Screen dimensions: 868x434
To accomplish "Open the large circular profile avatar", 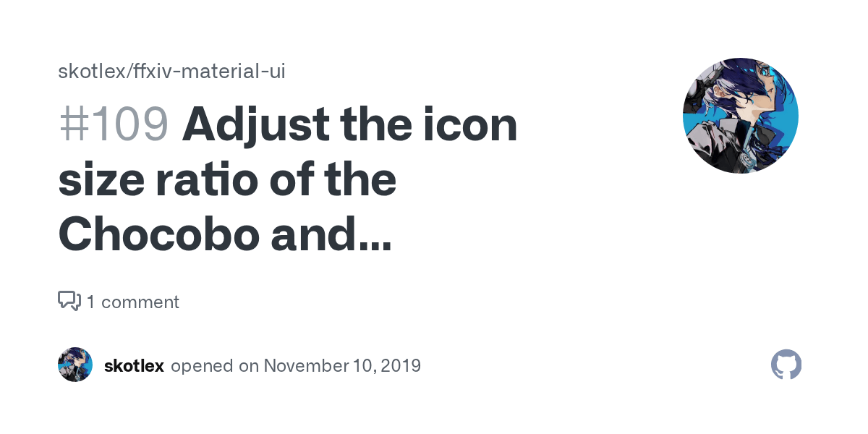I will 741,116.
